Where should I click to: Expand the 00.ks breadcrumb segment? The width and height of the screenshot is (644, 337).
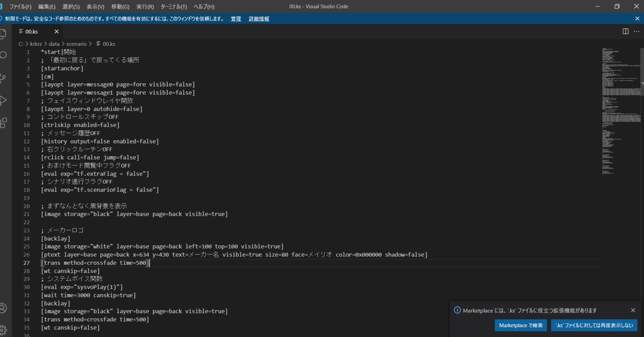click(x=106, y=44)
